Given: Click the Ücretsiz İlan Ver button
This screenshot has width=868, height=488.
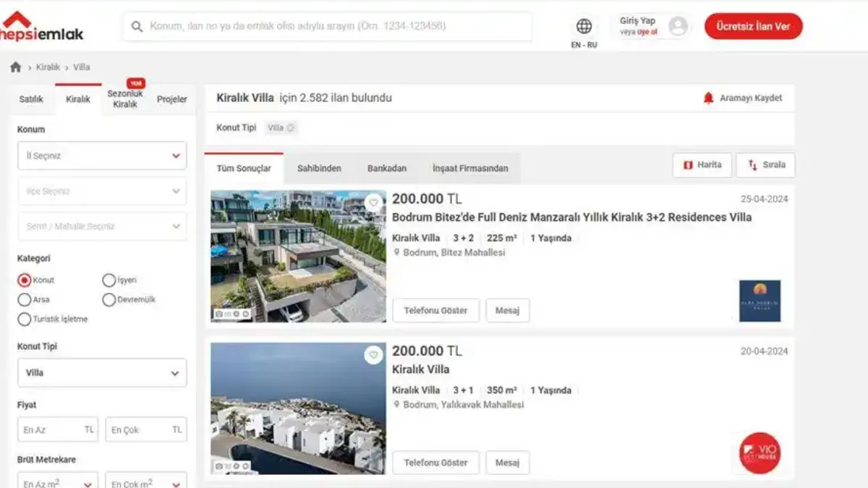Looking at the screenshot, I should [754, 26].
